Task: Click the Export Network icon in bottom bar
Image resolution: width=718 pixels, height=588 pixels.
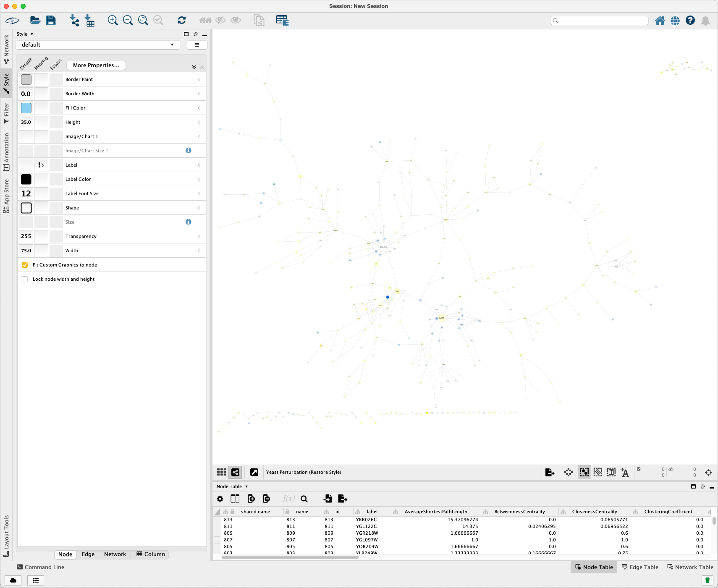Action: click(550, 472)
